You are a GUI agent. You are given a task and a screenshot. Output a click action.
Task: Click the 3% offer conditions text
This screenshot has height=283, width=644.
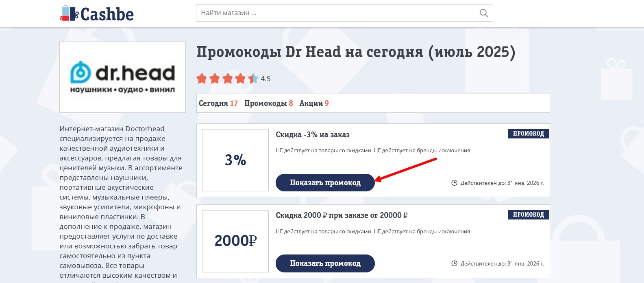(x=373, y=150)
